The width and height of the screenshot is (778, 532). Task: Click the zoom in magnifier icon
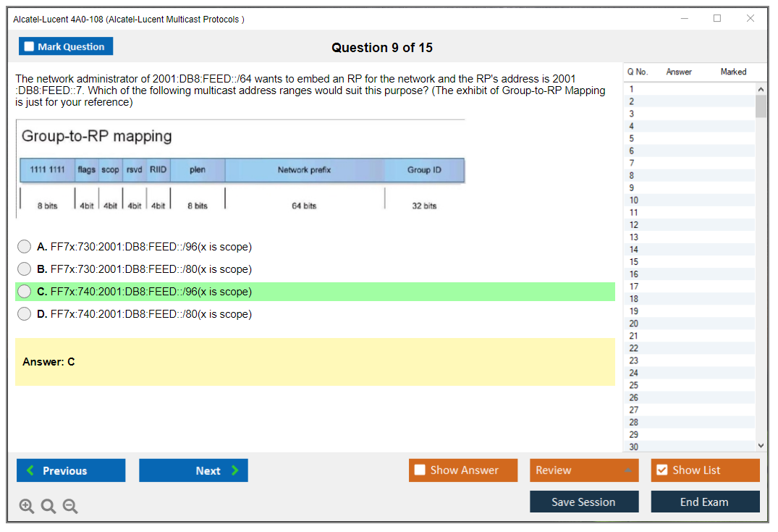pyautogui.click(x=27, y=507)
